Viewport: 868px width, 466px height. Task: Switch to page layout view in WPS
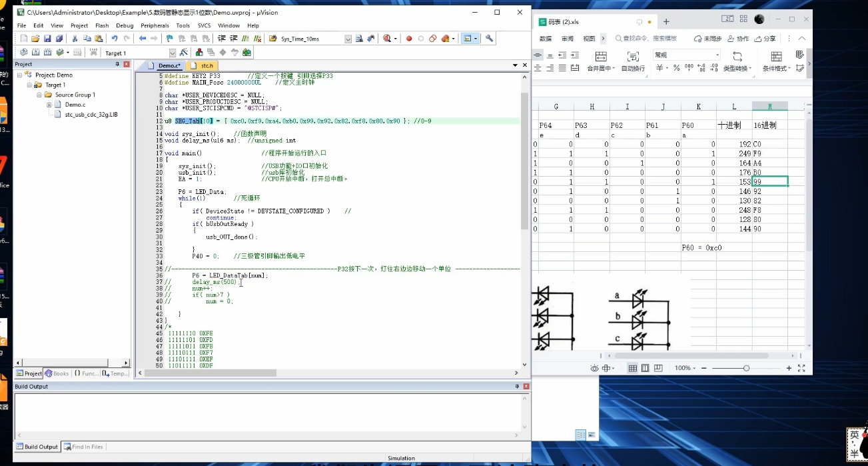646,368
